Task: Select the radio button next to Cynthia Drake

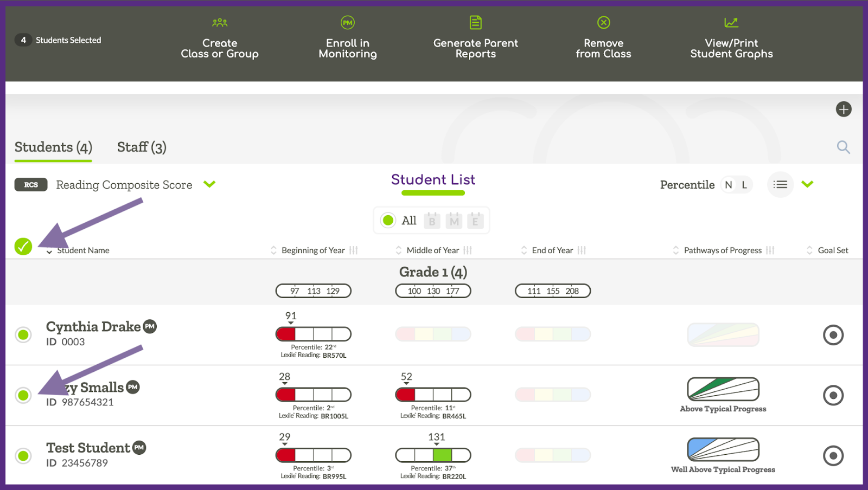Action: [23, 335]
